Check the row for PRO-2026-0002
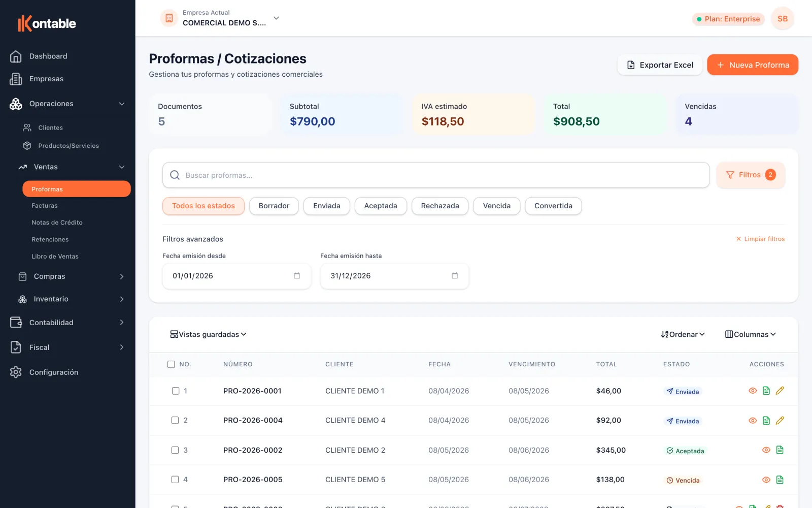The height and width of the screenshot is (508, 812). point(175,450)
